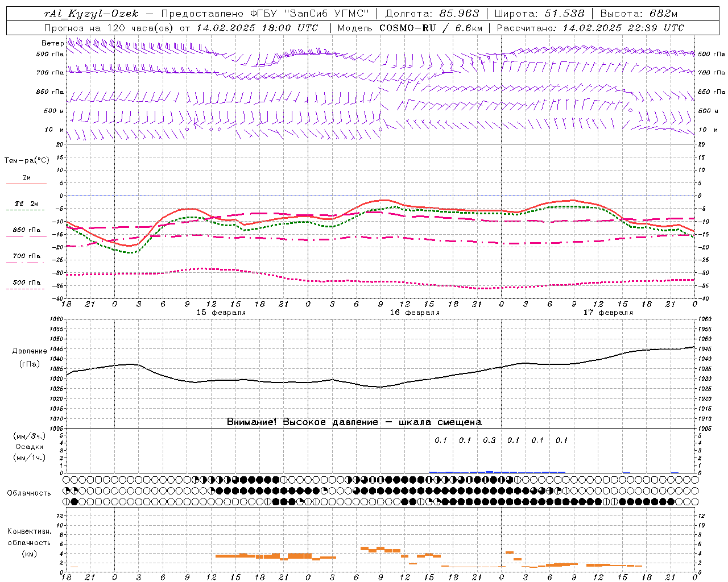
Task: Click the Облачность cloudiness label
Action: coord(29,493)
